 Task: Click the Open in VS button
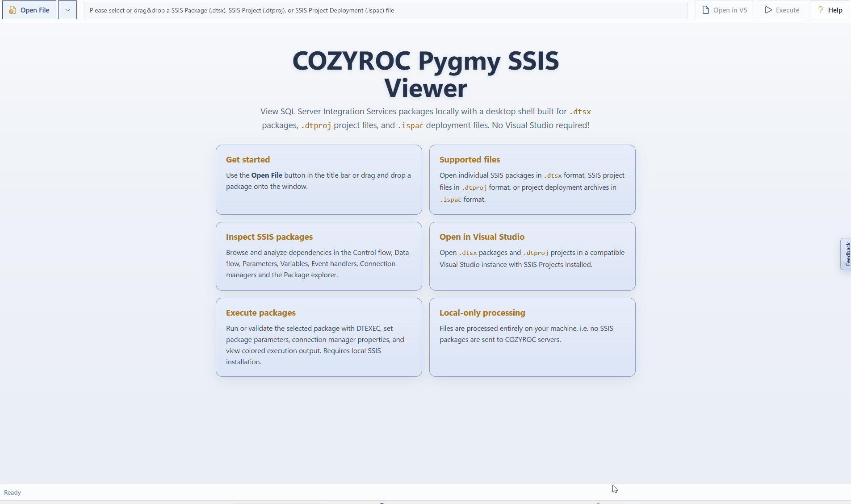pyautogui.click(x=724, y=10)
